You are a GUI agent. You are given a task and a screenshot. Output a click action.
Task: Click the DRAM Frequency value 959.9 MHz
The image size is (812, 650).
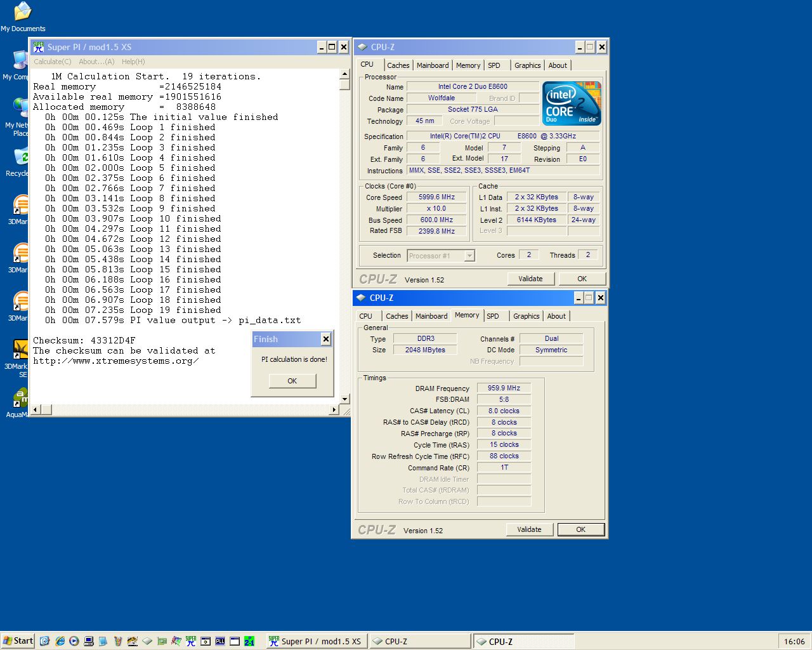click(x=504, y=388)
